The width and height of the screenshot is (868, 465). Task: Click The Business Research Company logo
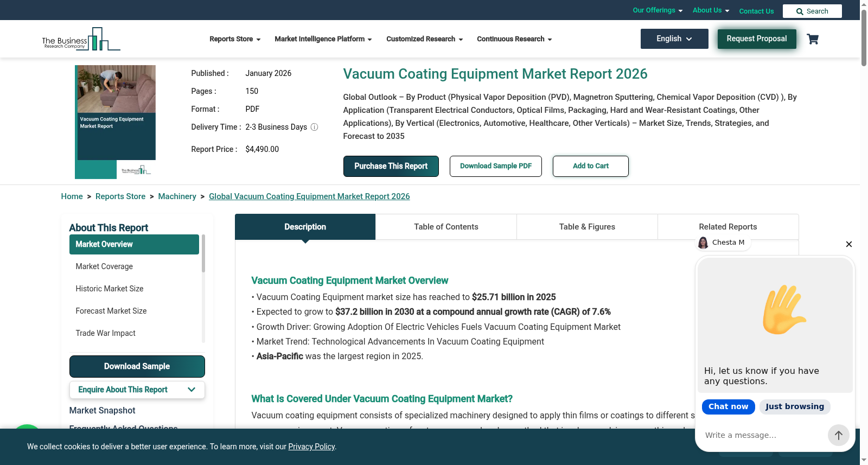[81, 39]
